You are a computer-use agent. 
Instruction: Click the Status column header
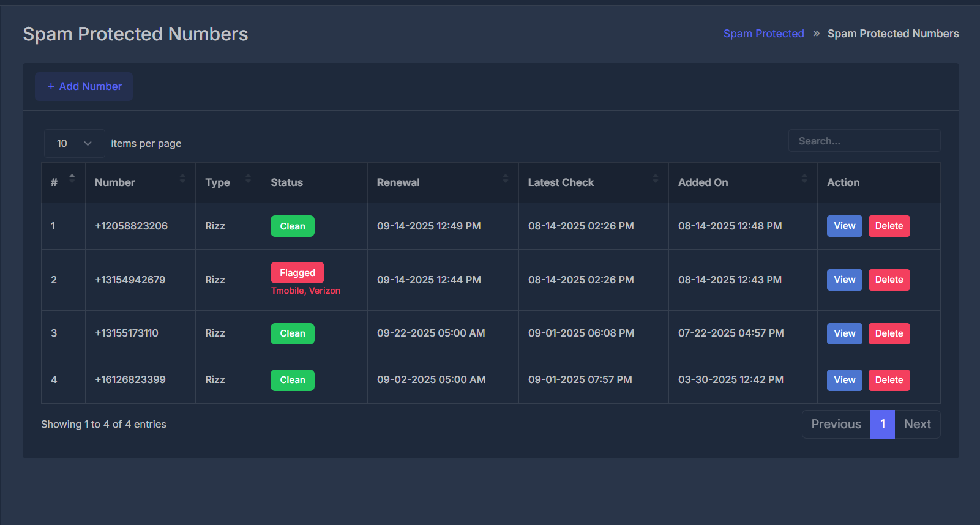[x=314, y=182]
